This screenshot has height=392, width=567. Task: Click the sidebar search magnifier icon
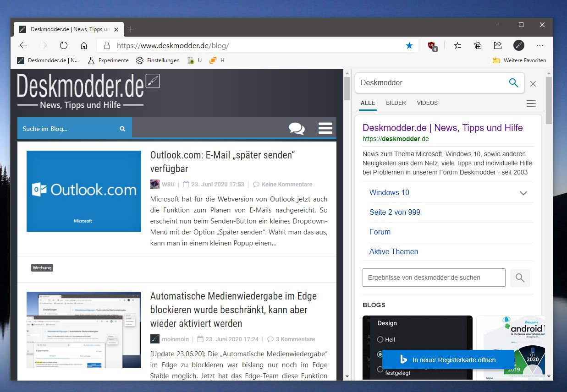[x=514, y=83]
